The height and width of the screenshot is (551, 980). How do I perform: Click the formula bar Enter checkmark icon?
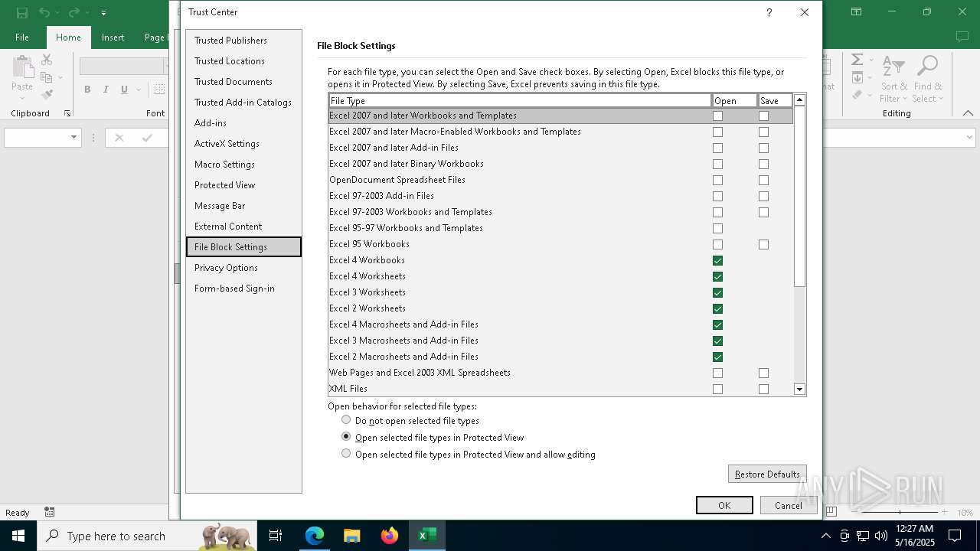tap(147, 138)
